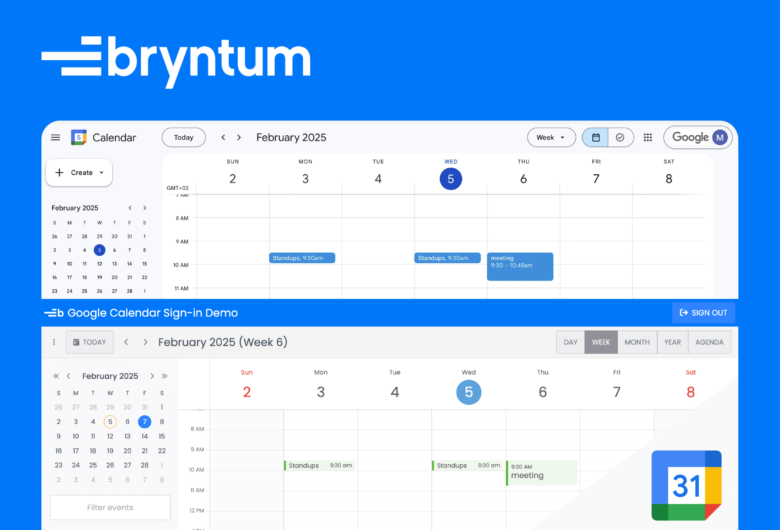780x530 pixels.
Task: Open the Google account avatar M
Action: (x=719, y=137)
